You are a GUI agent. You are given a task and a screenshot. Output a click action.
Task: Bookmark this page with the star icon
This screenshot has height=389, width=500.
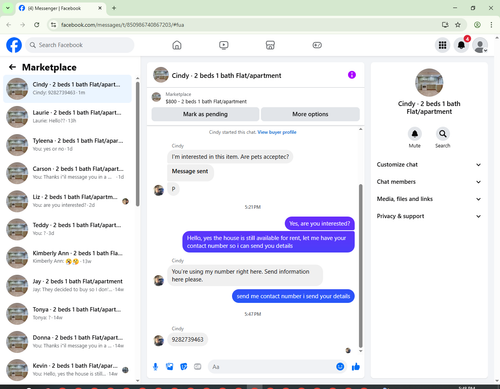click(458, 25)
